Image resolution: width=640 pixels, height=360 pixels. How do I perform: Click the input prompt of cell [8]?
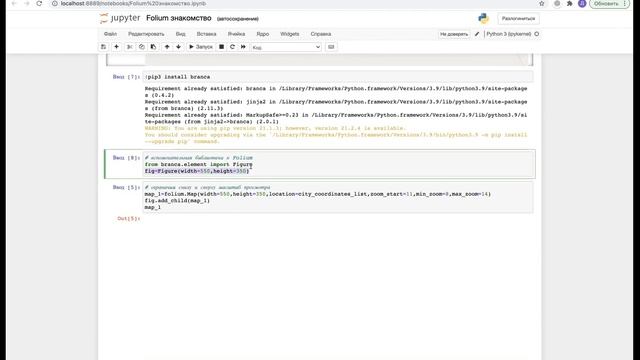click(126, 158)
